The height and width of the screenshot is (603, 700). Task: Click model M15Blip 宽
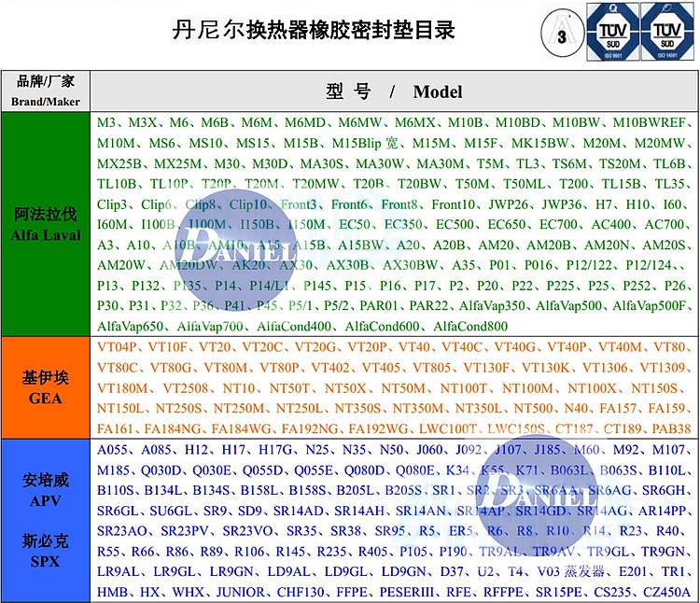[x=365, y=143]
